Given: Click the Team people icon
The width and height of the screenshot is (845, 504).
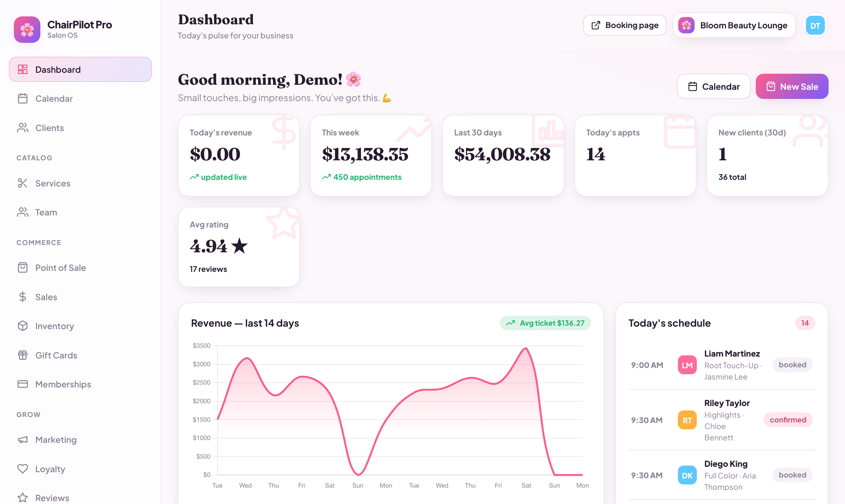Looking at the screenshot, I should pos(23,212).
